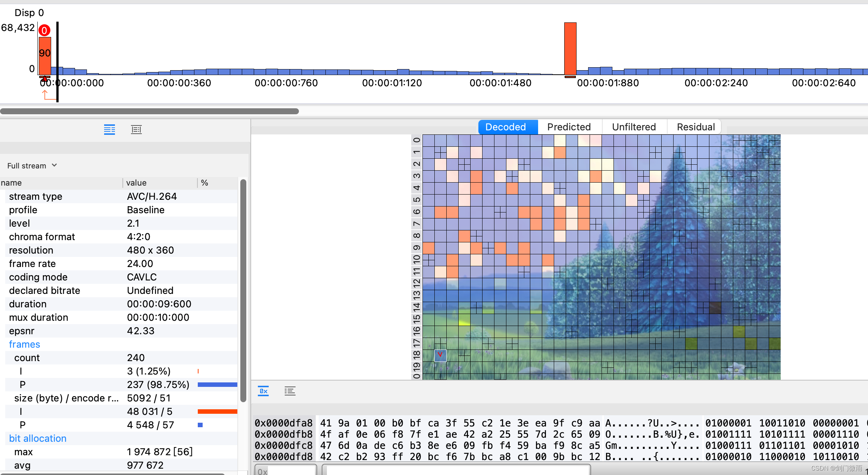Click the 0x hex address input field
Image resolution: width=868 pixels, height=475 pixels.
(291, 471)
